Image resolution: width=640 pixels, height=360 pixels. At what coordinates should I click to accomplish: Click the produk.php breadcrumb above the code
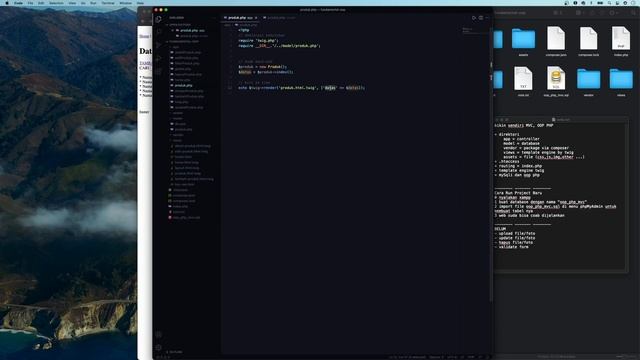point(248,25)
